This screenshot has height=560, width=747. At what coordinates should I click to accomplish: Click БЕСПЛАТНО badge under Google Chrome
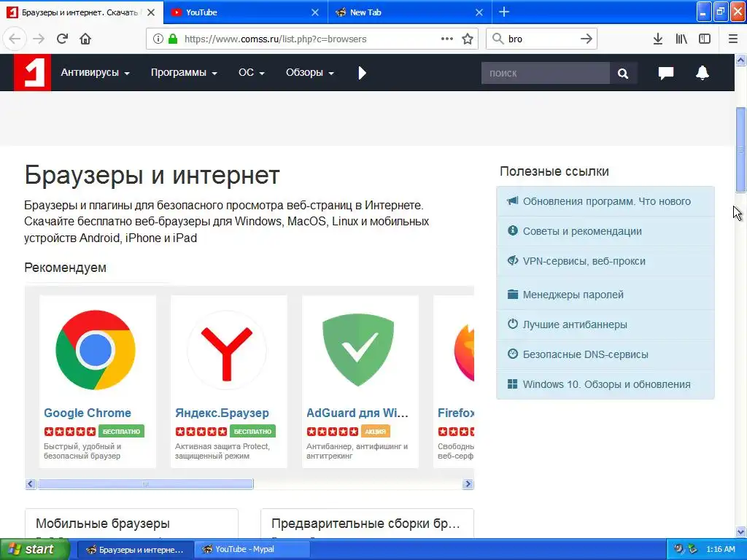pyautogui.click(x=122, y=432)
